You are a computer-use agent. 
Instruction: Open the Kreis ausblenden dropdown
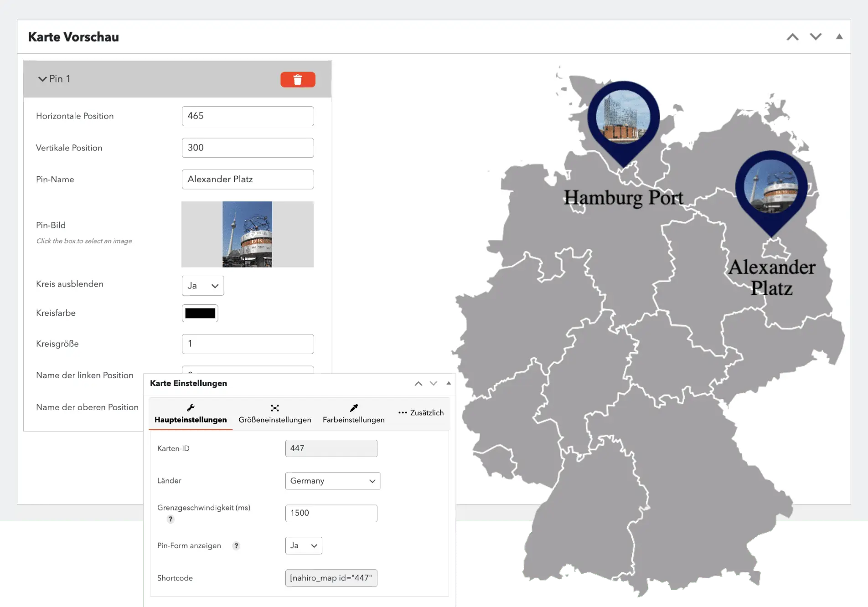(x=203, y=286)
